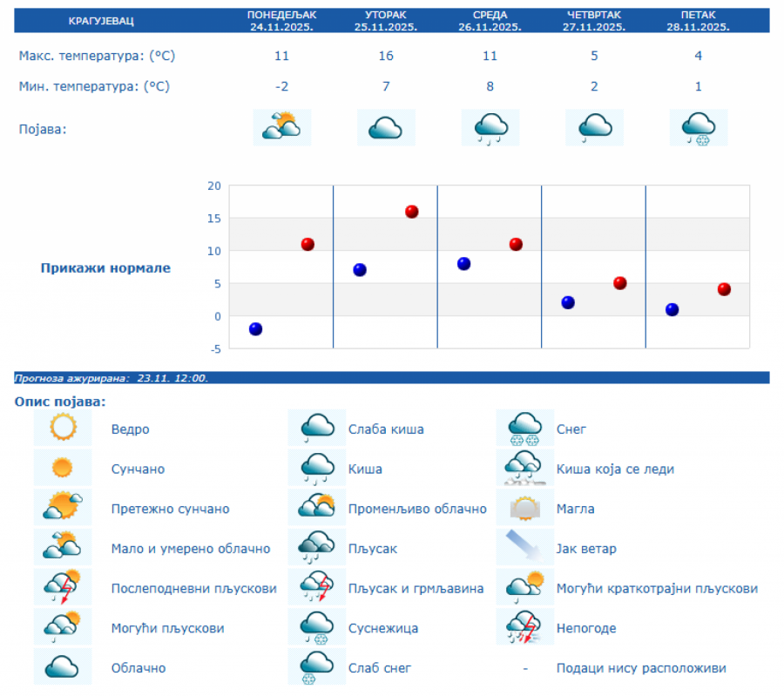Click the Непогоде storm legend icon
This screenshot has height=696, width=784.
[x=525, y=628]
